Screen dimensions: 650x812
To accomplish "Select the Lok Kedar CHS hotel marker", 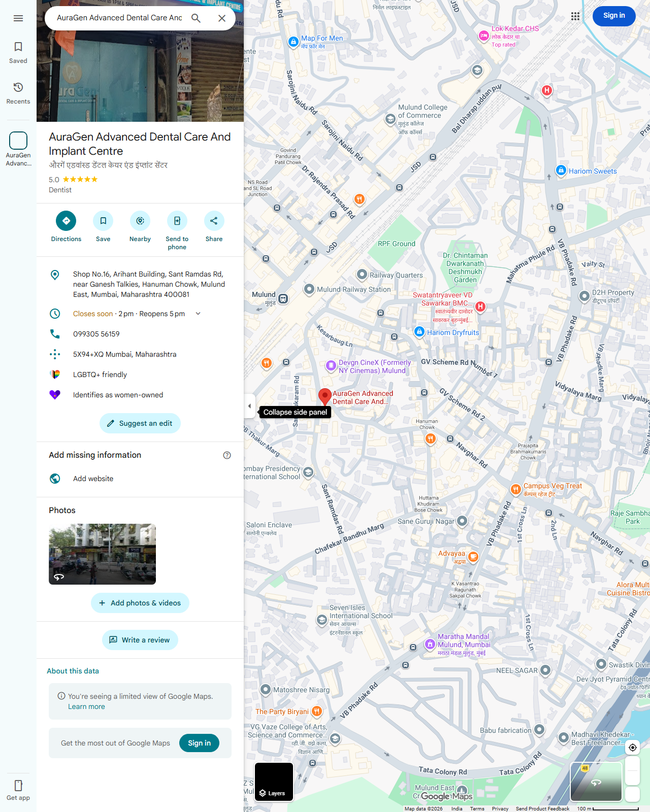I will (484, 36).
